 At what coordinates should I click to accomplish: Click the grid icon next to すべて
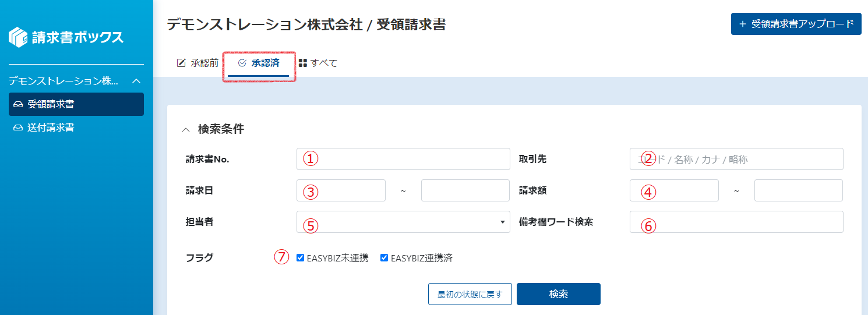tap(303, 63)
